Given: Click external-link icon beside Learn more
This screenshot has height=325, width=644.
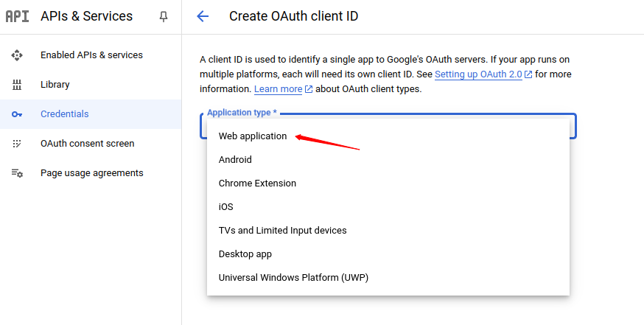Looking at the screenshot, I should click(309, 89).
